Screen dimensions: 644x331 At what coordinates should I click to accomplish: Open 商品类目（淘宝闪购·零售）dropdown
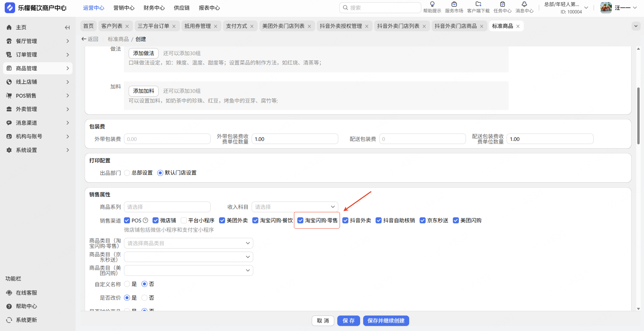[x=188, y=243]
